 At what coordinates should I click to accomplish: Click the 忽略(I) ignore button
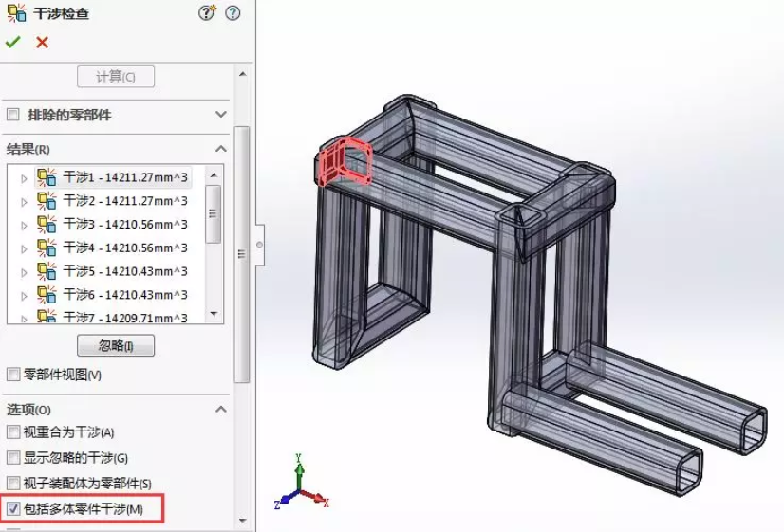coord(116,345)
